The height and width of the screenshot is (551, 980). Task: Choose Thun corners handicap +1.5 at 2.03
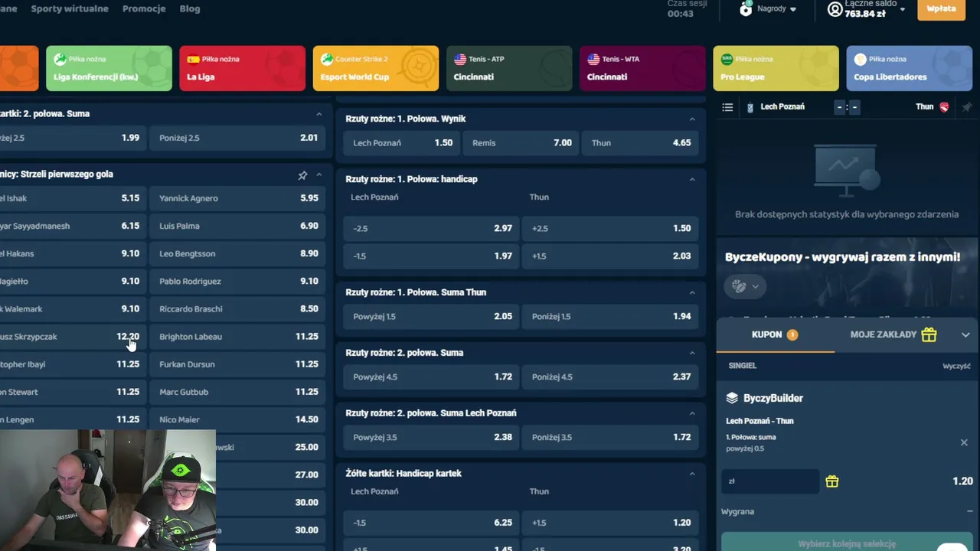611,256
